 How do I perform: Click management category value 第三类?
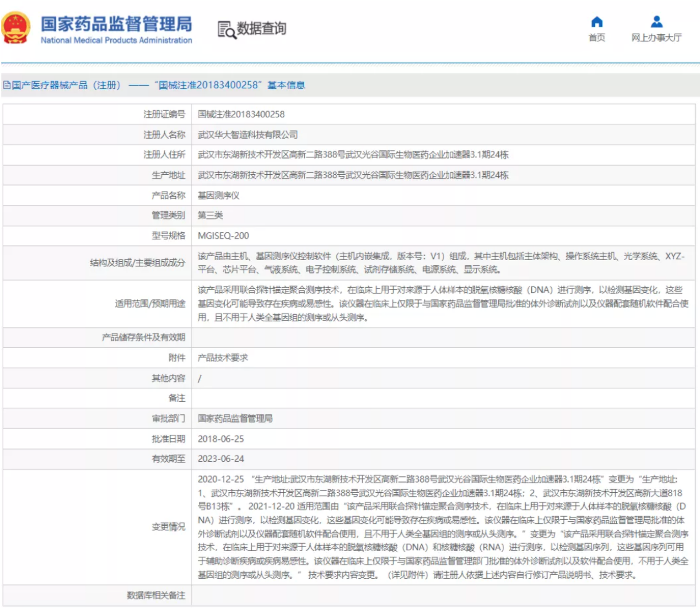210,215
